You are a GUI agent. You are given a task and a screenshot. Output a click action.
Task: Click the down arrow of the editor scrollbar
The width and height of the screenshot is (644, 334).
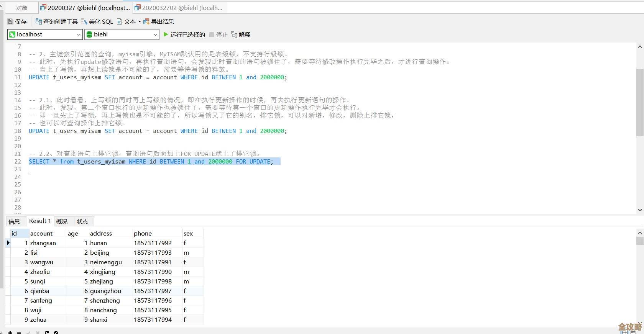(640, 210)
